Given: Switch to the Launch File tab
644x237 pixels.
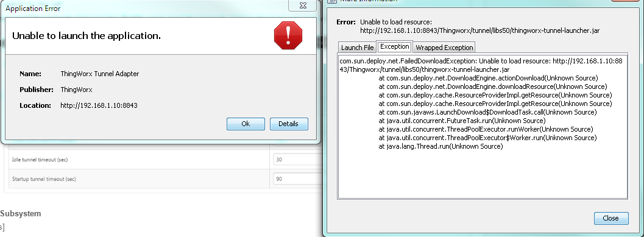Looking at the screenshot, I should (x=357, y=48).
